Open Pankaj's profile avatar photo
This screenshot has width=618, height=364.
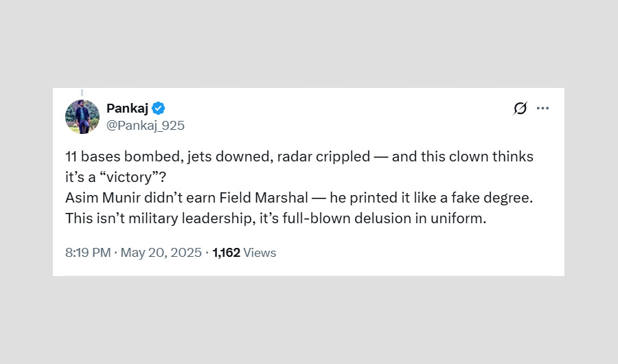pyautogui.click(x=82, y=117)
